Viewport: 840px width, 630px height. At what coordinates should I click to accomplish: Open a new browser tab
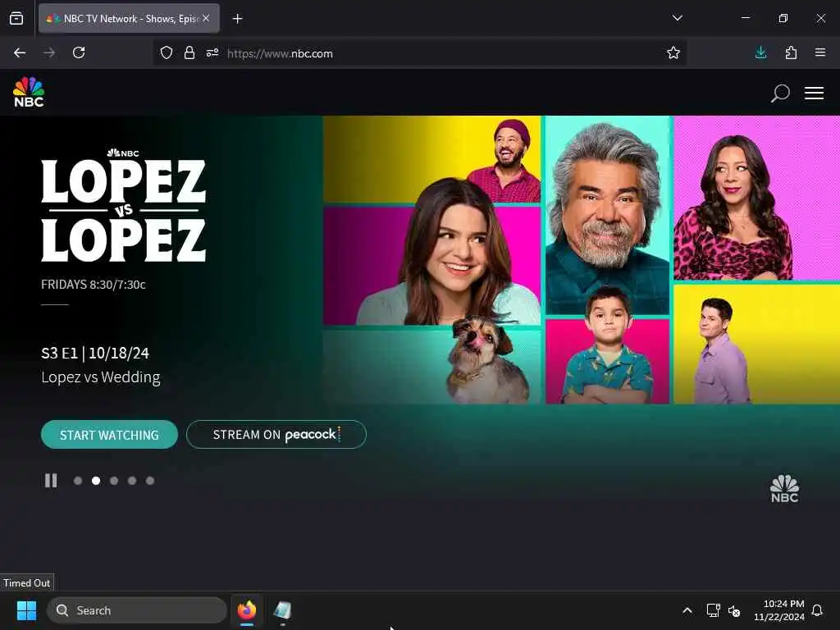(237, 19)
